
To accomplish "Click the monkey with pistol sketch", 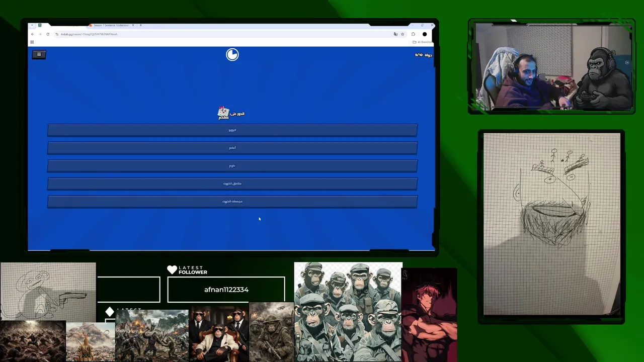I will (48, 291).
